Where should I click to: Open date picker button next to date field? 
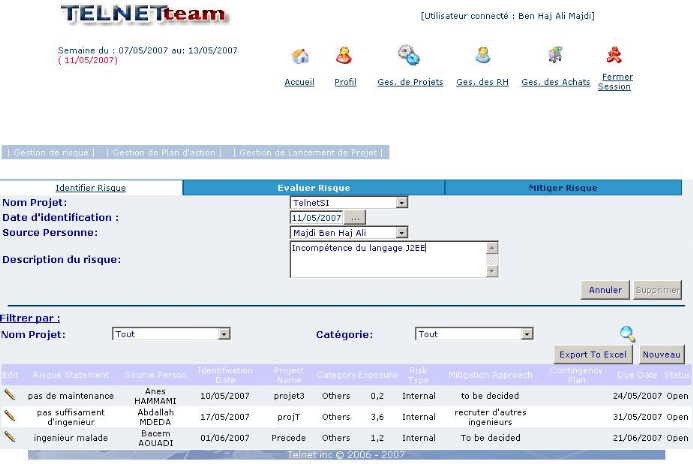[356, 217]
